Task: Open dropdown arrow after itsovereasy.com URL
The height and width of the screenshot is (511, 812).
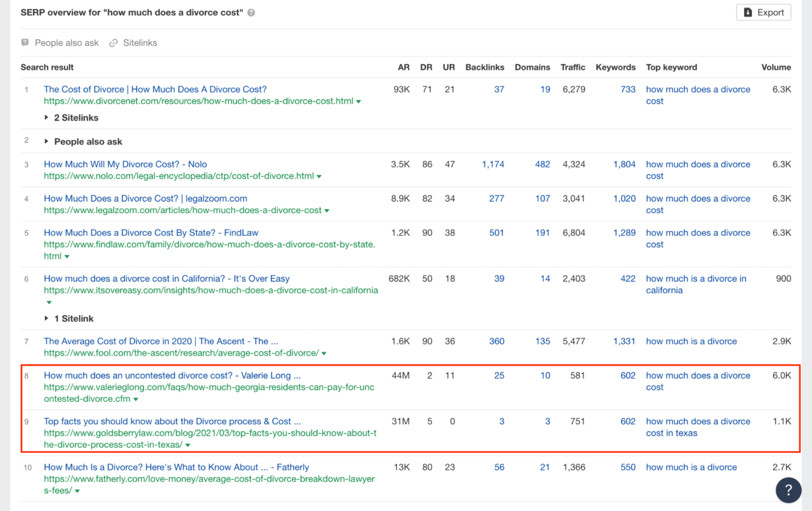Action: (49, 302)
